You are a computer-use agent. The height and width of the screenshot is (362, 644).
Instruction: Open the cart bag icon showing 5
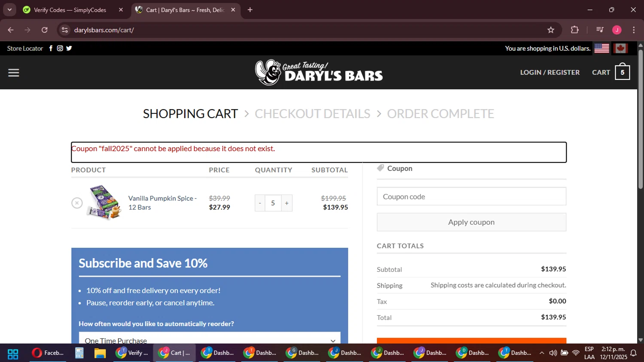pyautogui.click(x=622, y=72)
